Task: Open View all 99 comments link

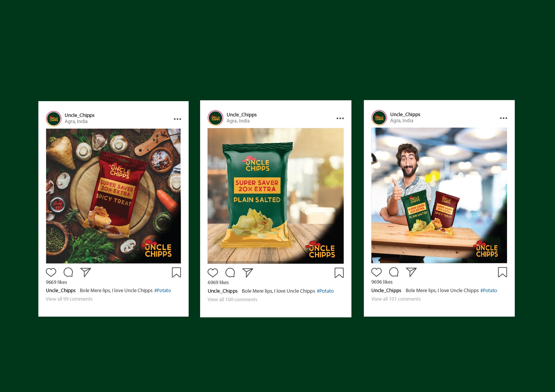Action: coord(69,299)
